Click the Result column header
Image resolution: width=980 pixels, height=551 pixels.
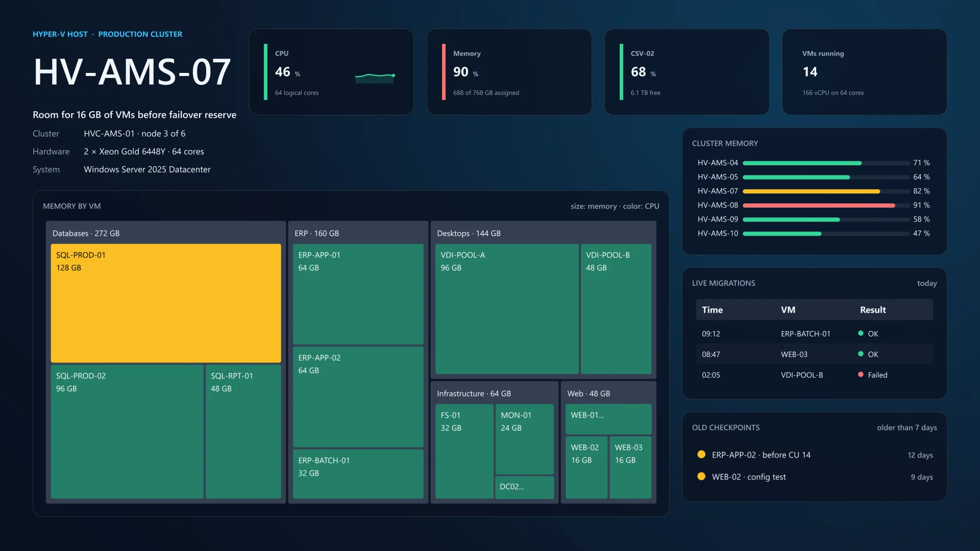point(873,310)
